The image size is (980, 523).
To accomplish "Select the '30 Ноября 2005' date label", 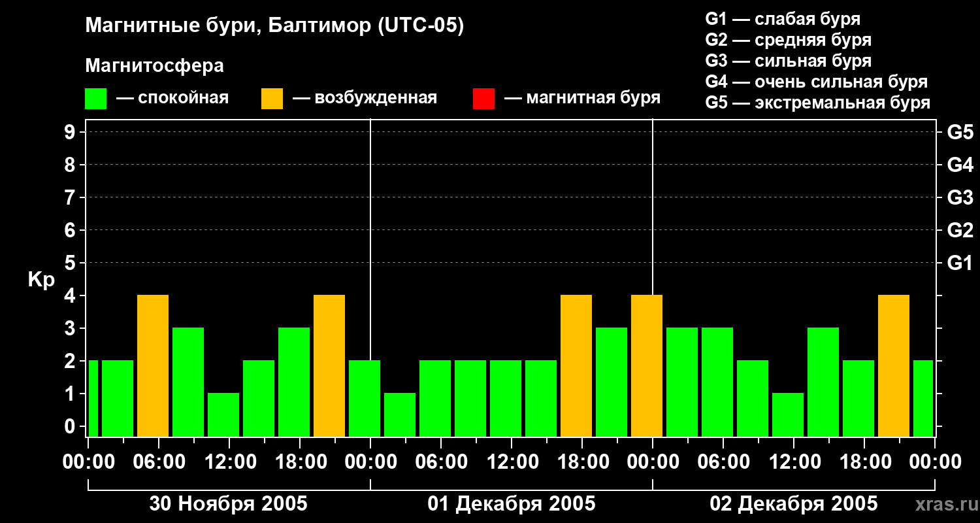I will (x=228, y=504).
